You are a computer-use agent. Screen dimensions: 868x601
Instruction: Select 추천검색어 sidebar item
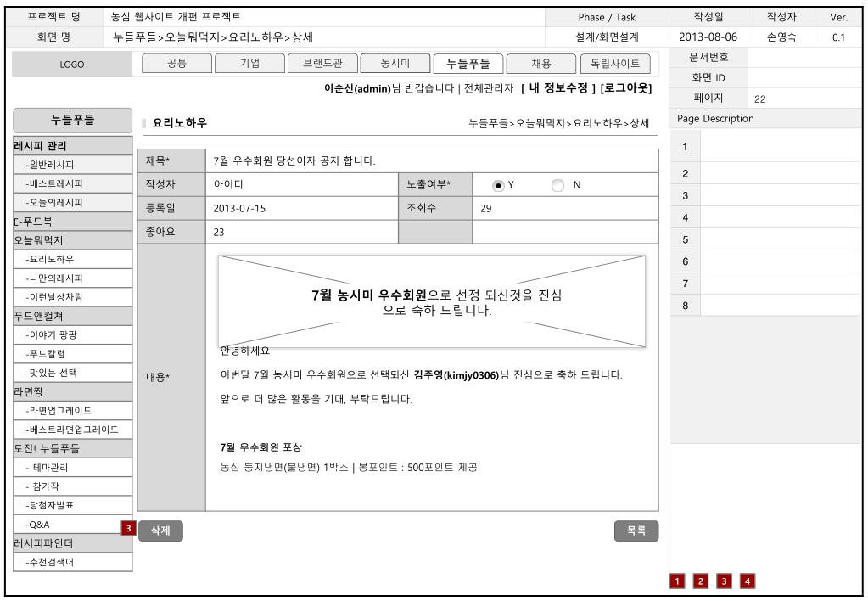click(72, 562)
